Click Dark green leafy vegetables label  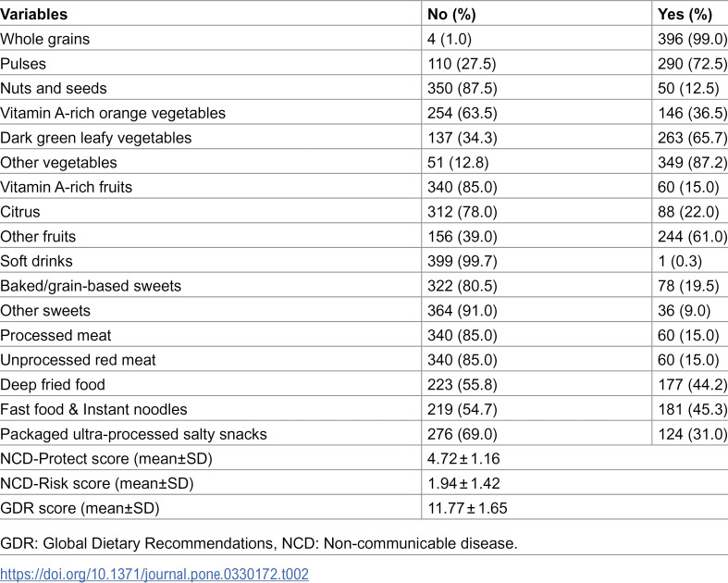[96, 138]
